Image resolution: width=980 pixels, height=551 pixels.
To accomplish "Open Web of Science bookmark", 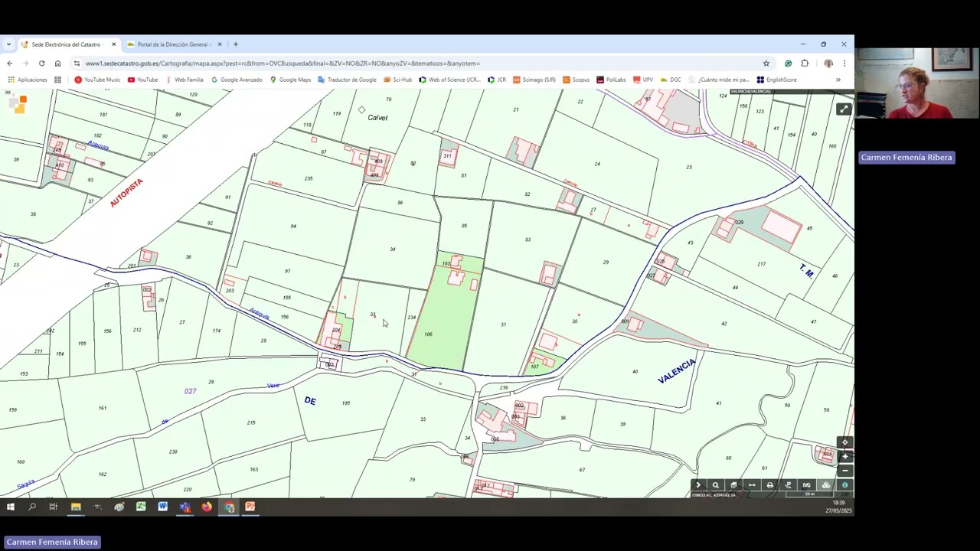I will tap(449, 80).
